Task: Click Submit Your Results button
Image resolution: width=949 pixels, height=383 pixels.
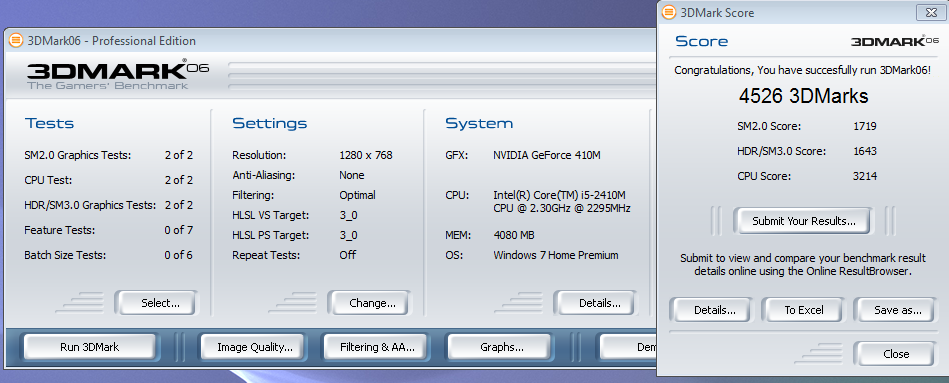Action: click(x=804, y=221)
